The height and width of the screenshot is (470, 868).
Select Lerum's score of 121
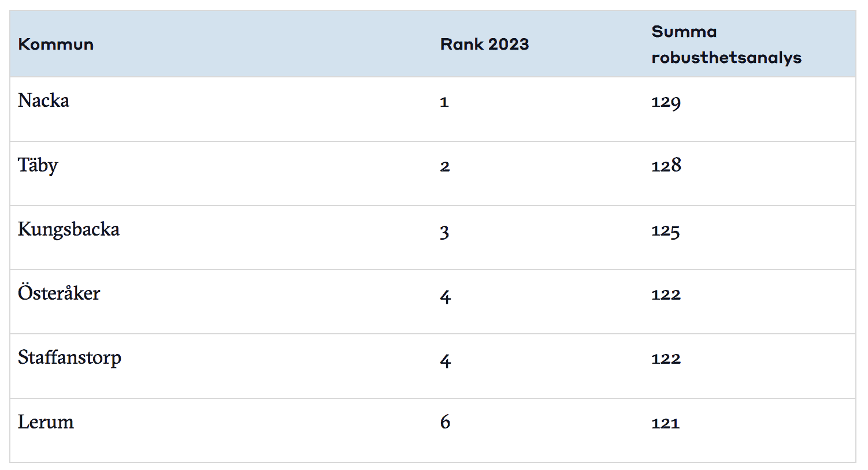[x=665, y=423]
